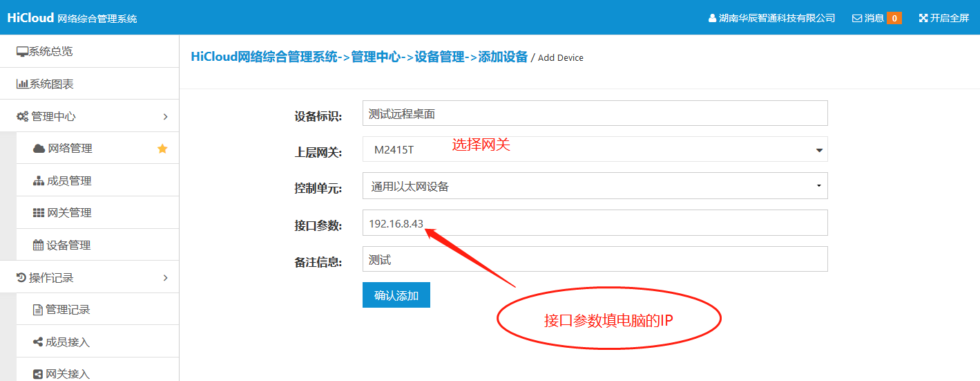
Task: Click the grid icon for 网关管理
Action: click(39, 213)
